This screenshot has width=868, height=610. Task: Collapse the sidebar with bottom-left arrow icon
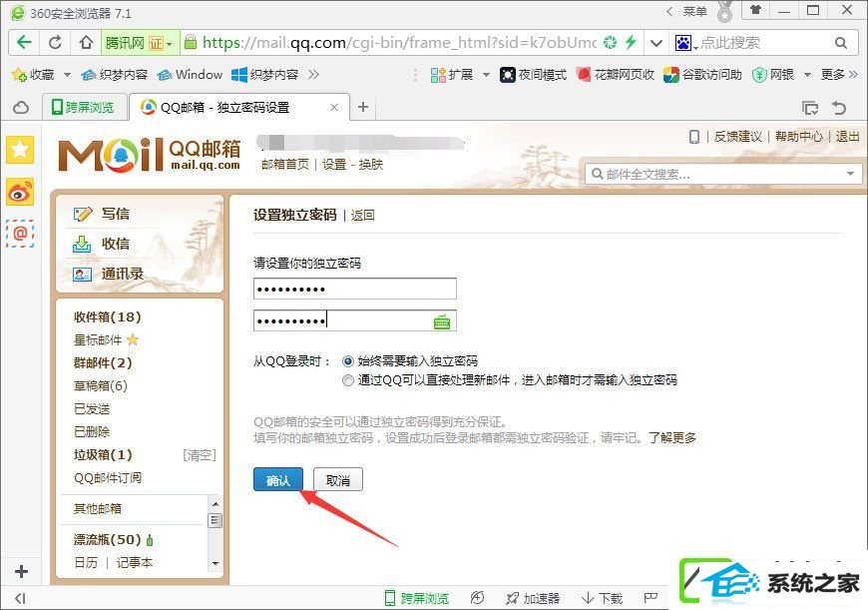coord(20,598)
